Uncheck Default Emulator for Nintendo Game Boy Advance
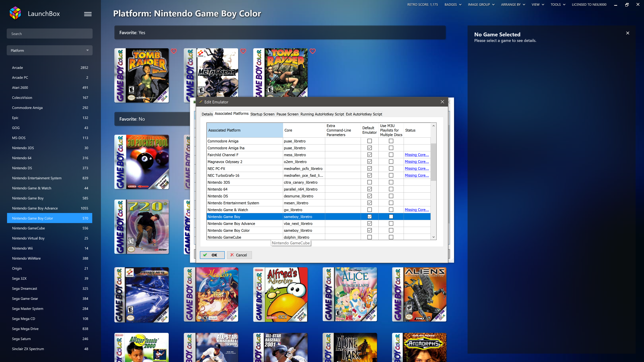 pyautogui.click(x=369, y=223)
